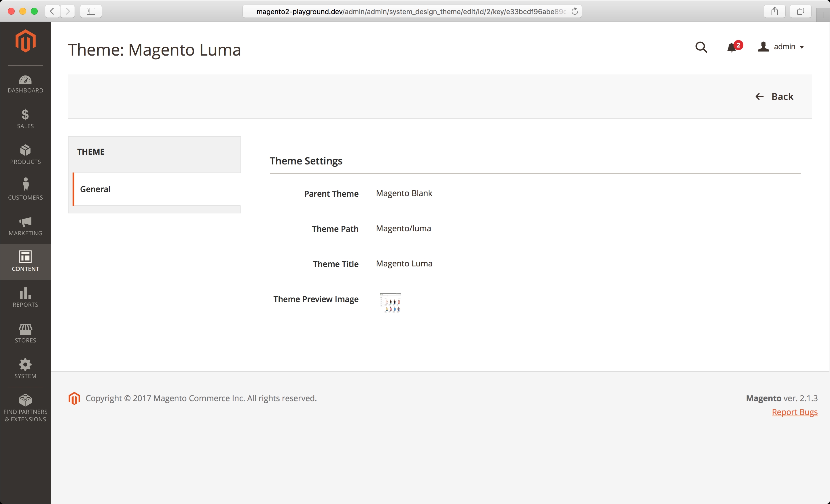
Task: Click the Back button
Action: [774, 97]
